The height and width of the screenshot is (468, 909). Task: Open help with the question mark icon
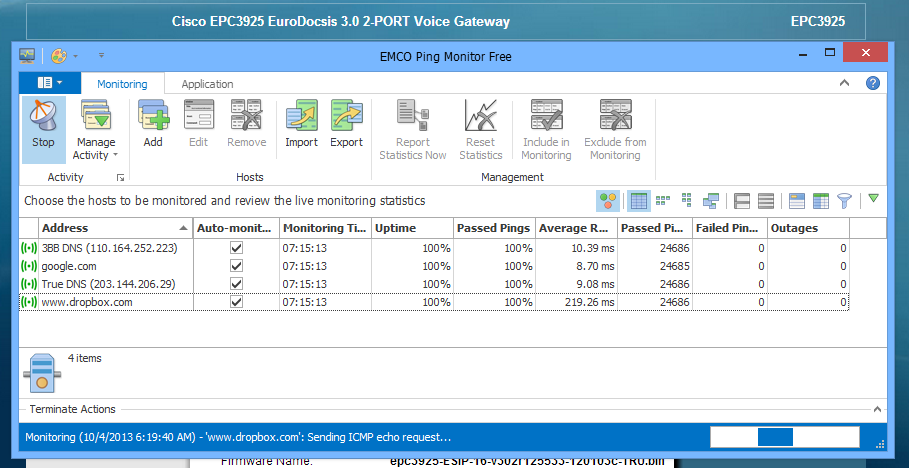(873, 84)
